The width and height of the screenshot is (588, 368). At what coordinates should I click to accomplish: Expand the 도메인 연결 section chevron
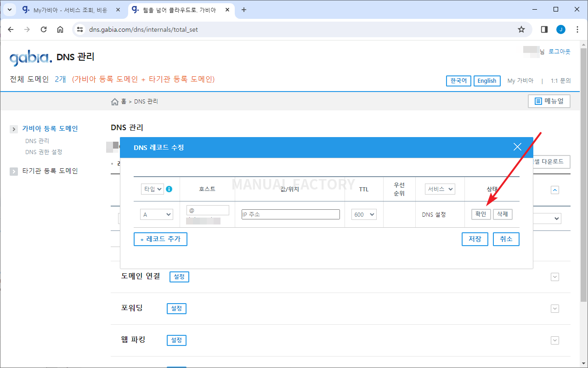tap(555, 277)
